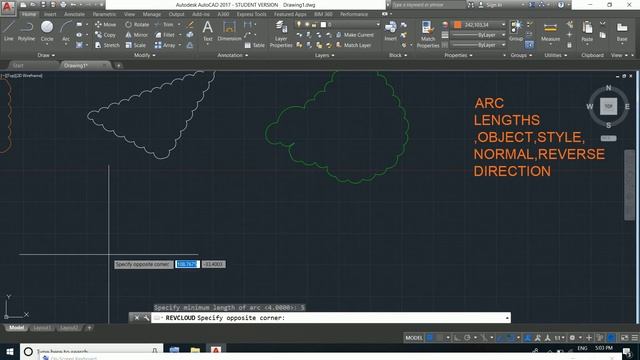640x360 pixels.
Task: Switch to the Start file tab
Action: pyautogui.click(x=18, y=65)
